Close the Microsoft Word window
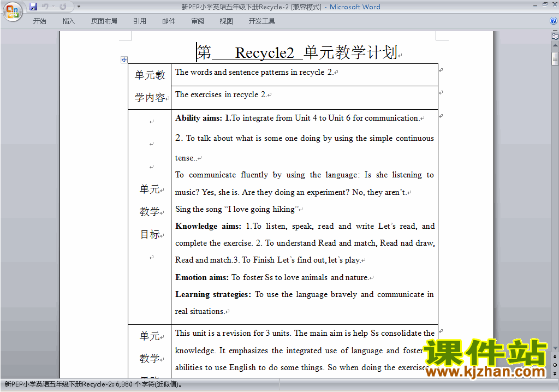 point(555,4)
